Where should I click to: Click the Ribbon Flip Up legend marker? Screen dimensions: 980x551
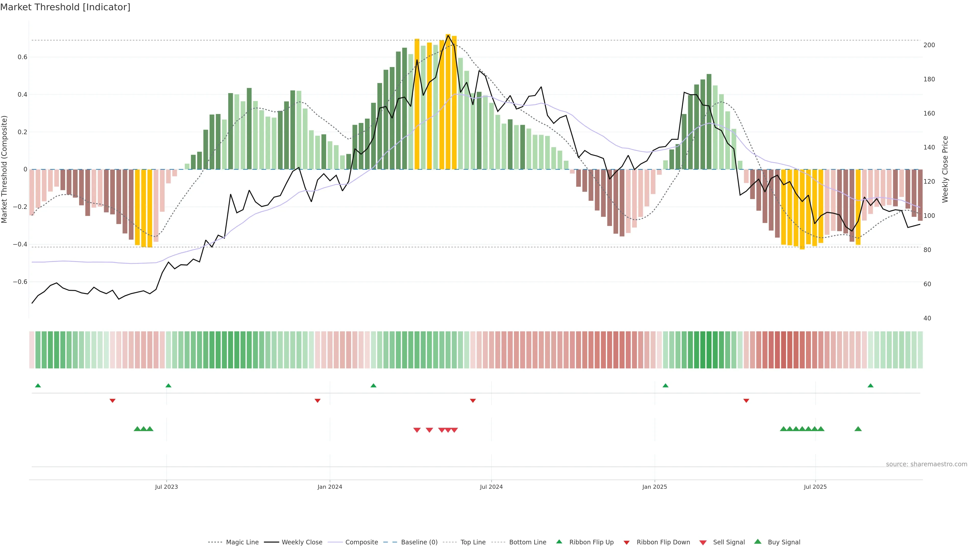(559, 542)
